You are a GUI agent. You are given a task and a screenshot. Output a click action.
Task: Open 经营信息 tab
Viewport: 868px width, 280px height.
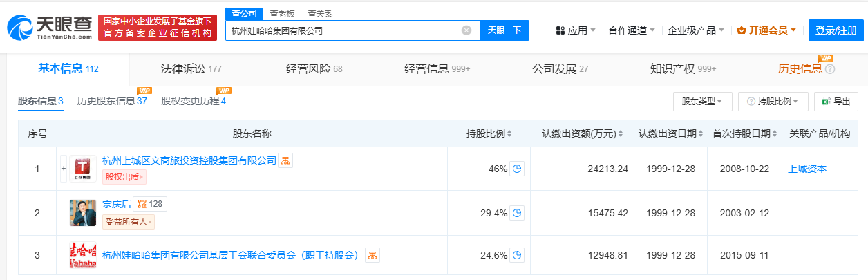click(x=437, y=69)
